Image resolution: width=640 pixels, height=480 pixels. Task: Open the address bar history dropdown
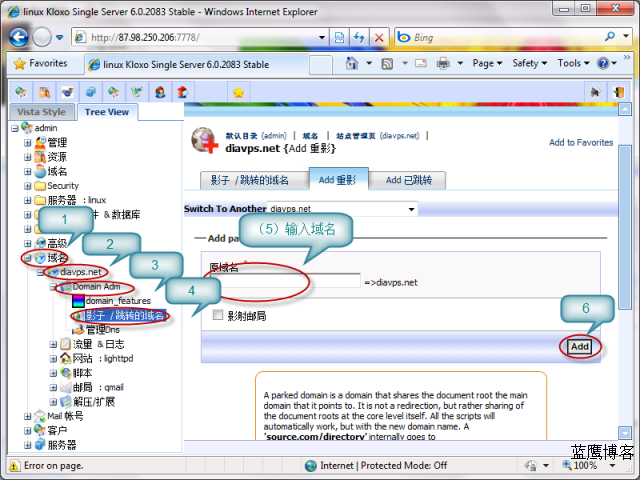click(322, 38)
